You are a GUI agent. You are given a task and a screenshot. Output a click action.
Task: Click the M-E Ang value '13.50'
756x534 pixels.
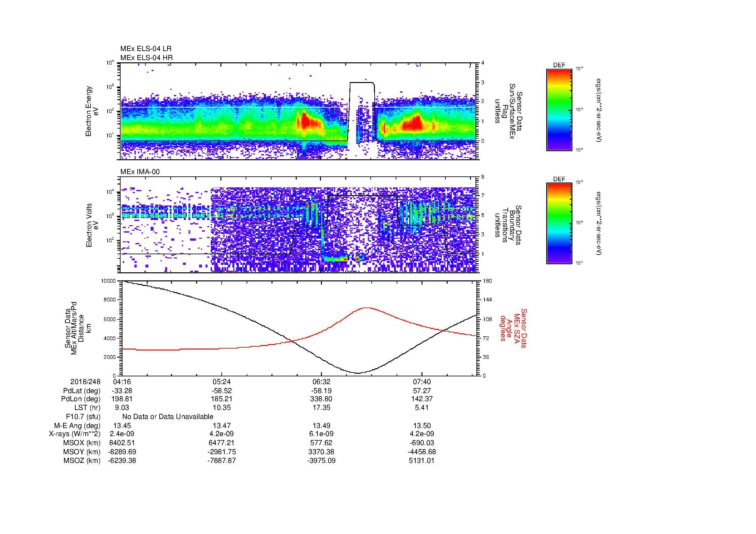tap(422, 426)
